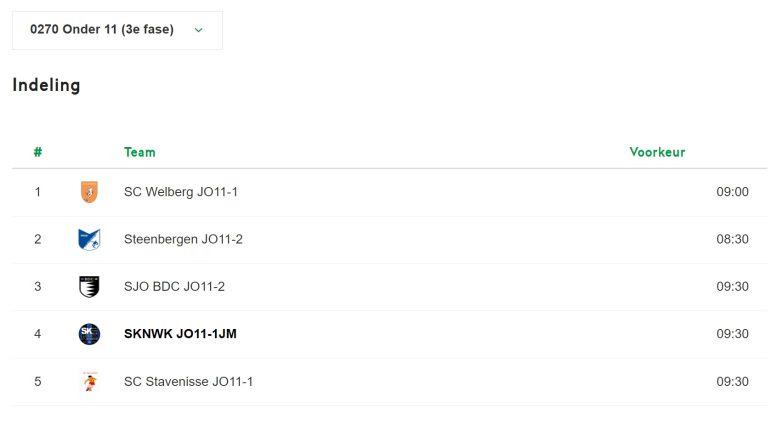Click the Steenbergen blue shield logo
This screenshot has height=425, width=777.
[89, 239]
